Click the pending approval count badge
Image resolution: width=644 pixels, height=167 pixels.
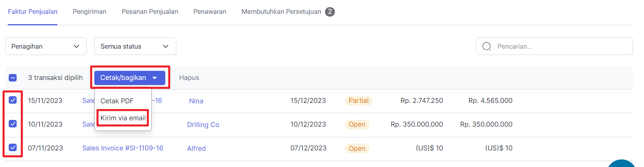(330, 12)
